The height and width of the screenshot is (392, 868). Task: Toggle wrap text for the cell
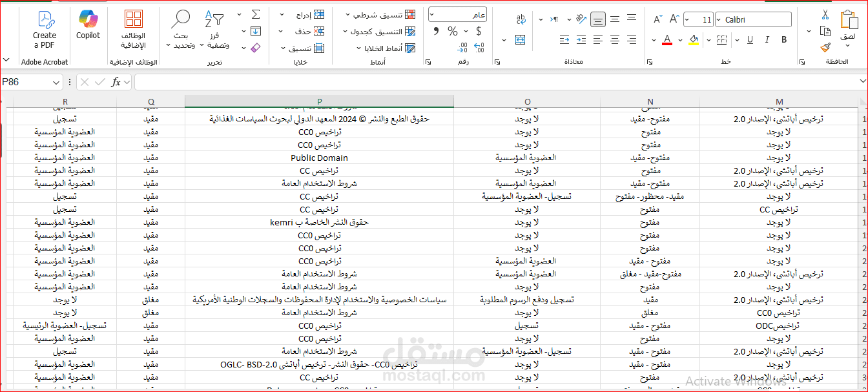pos(521,20)
